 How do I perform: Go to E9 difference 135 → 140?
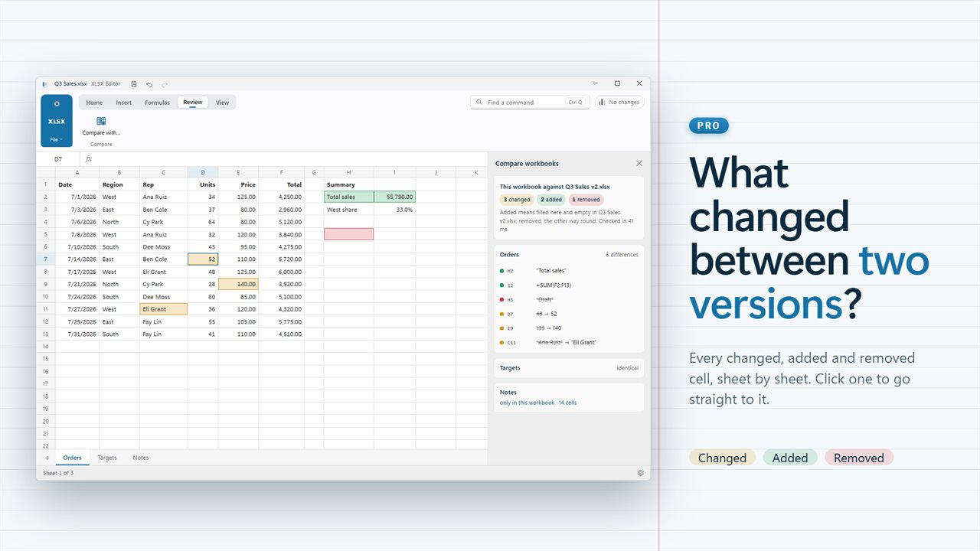pyautogui.click(x=569, y=328)
